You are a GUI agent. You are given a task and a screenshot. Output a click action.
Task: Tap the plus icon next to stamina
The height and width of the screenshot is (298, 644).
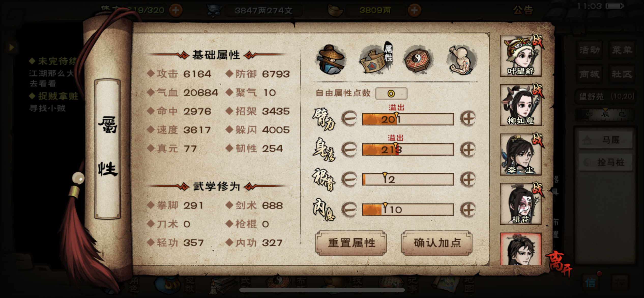pyautogui.click(x=176, y=10)
